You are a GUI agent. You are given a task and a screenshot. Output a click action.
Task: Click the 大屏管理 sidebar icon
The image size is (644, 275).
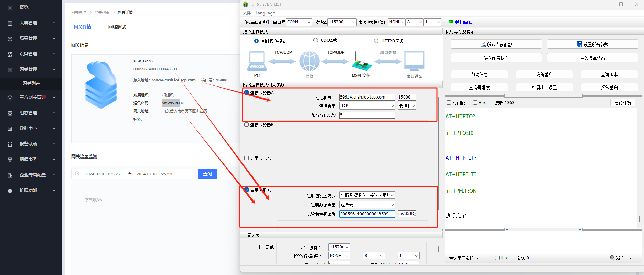tap(10, 23)
